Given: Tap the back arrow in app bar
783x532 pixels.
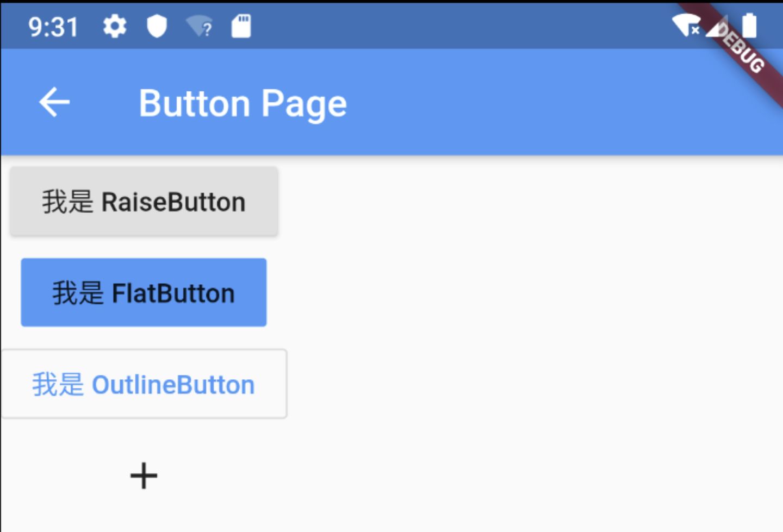Looking at the screenshot, I should (x=54, y=102).
